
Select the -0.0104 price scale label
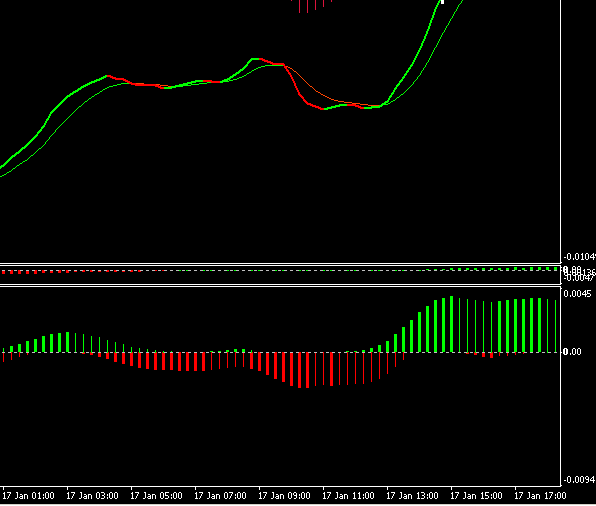579,257
